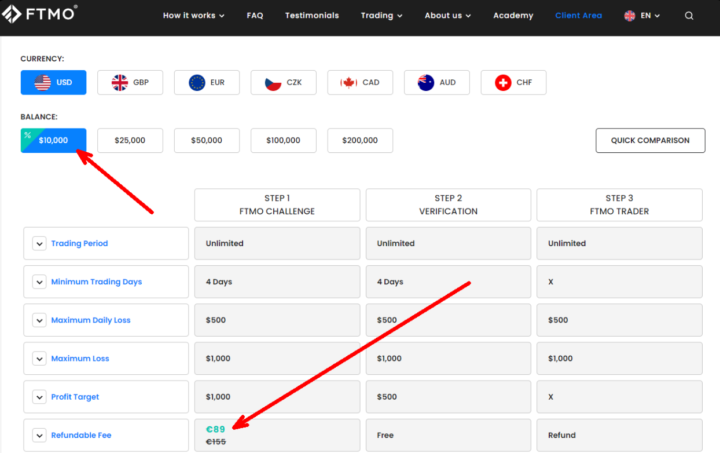Click the Trading Period link

coord(79,243)
